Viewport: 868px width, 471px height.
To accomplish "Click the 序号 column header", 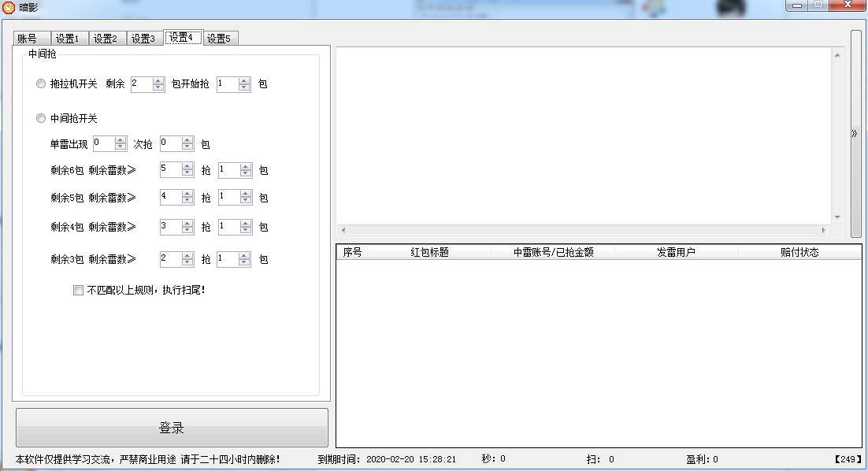I will (x=352, y=252).
